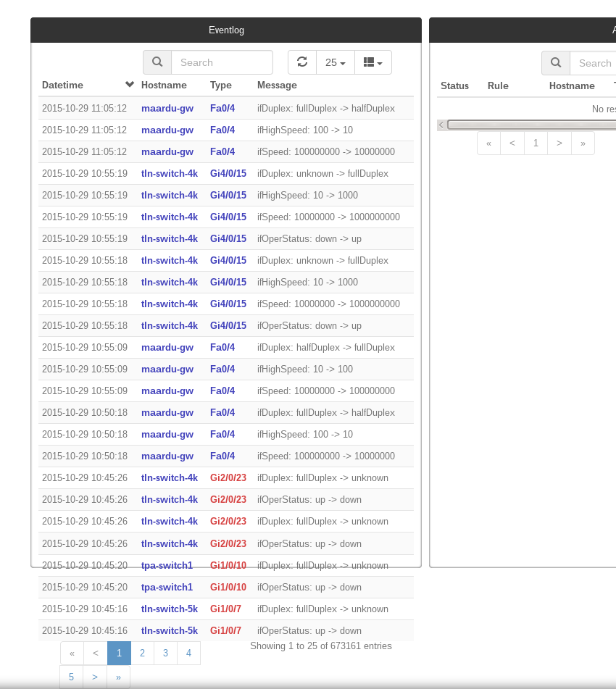The height and width of the screenshot is (689, 616).
Task: Click message 'ifSpeed: 100000000 -> 10000000' at 11:05:12
Action: tap(326, 152)
